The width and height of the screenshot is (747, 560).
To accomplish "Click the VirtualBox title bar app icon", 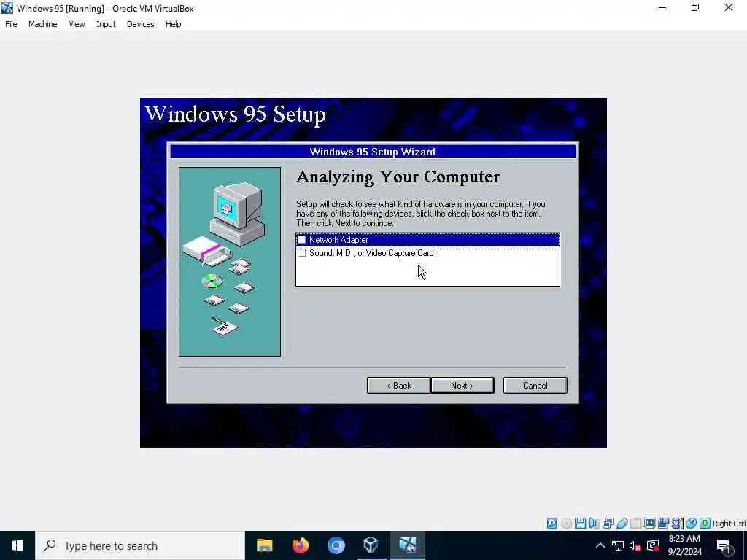I will click(7, 8).
